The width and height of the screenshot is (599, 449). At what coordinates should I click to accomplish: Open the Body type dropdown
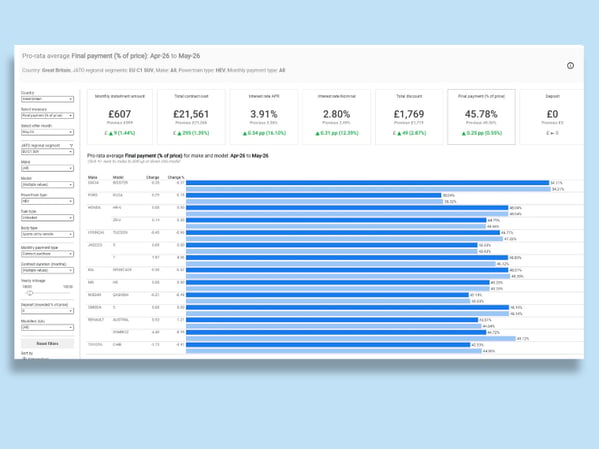47,234
